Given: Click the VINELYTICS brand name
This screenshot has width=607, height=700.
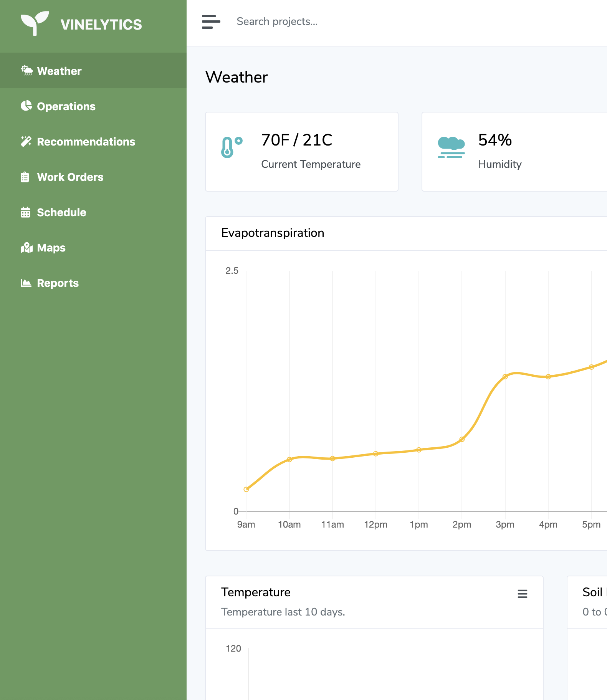Looking at the screenshot, I should 101,25.
